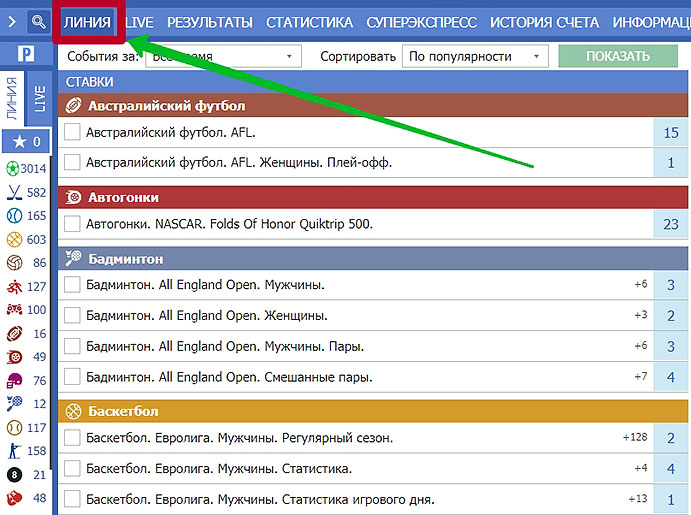
Task: Choose the volleyball icon showing 86
Action: pyautogui.click(x=13, y=263)
